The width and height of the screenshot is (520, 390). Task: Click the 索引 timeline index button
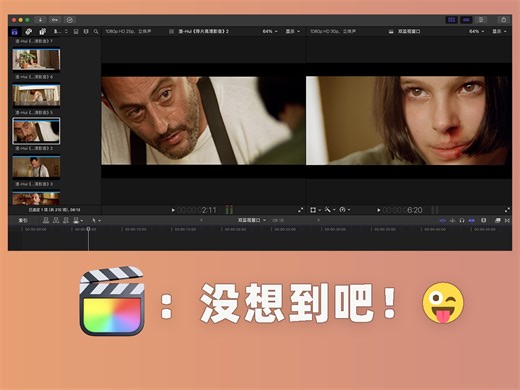coord(23,220)
